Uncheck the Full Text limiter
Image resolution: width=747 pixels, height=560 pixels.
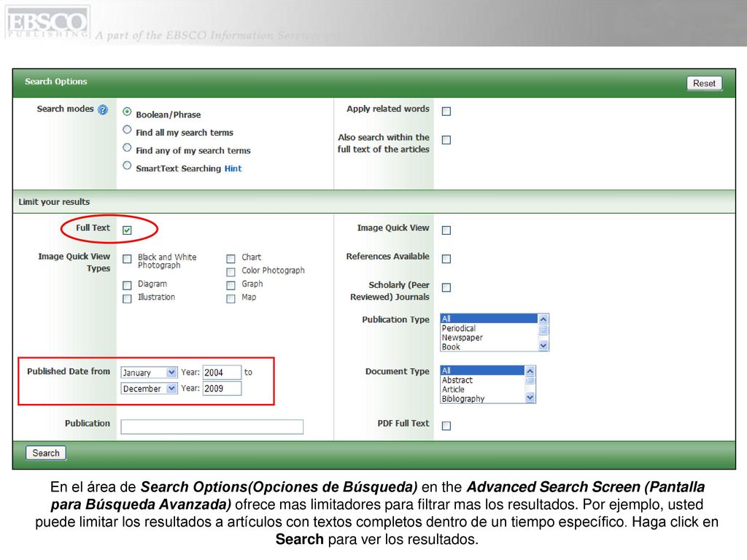127,230
